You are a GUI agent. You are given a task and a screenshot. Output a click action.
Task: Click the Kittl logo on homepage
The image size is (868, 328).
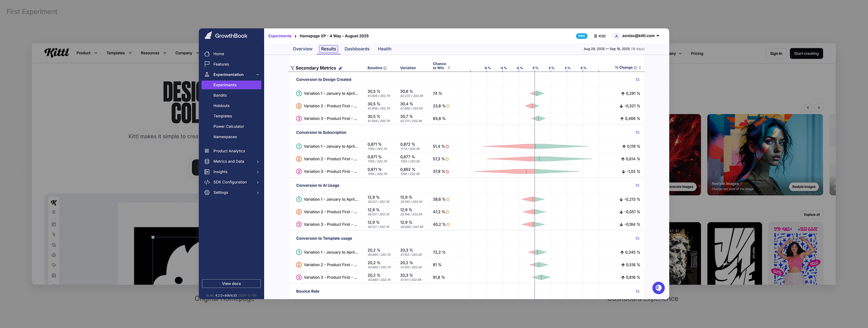[x=57, y=53]
